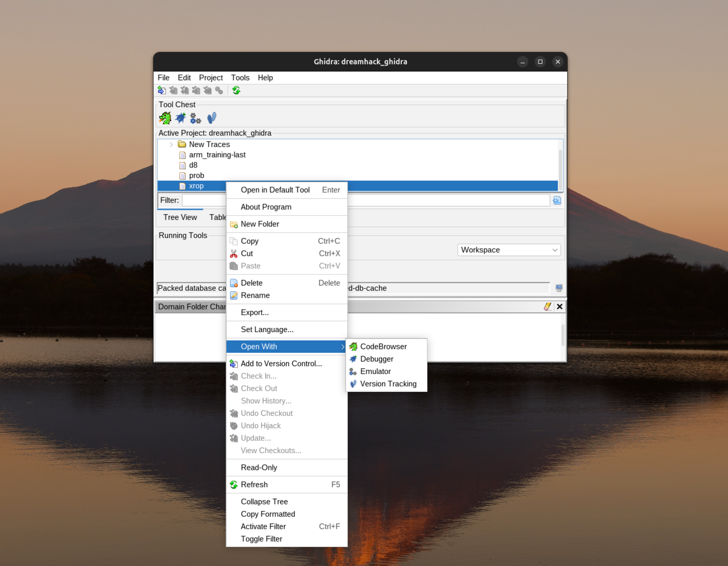Clear the console with the eraser icon
The image size is (728, 566).
pyautogui.click(x=547, y=306)
